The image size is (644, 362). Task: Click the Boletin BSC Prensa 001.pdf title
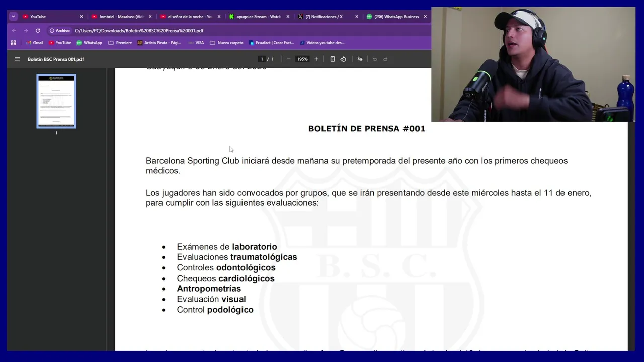click(56, 59)
